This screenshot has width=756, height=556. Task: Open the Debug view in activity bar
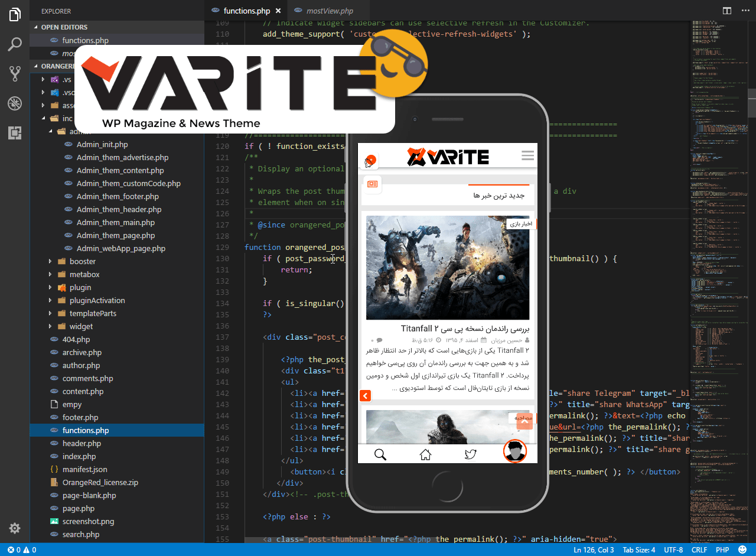point(15,103)
